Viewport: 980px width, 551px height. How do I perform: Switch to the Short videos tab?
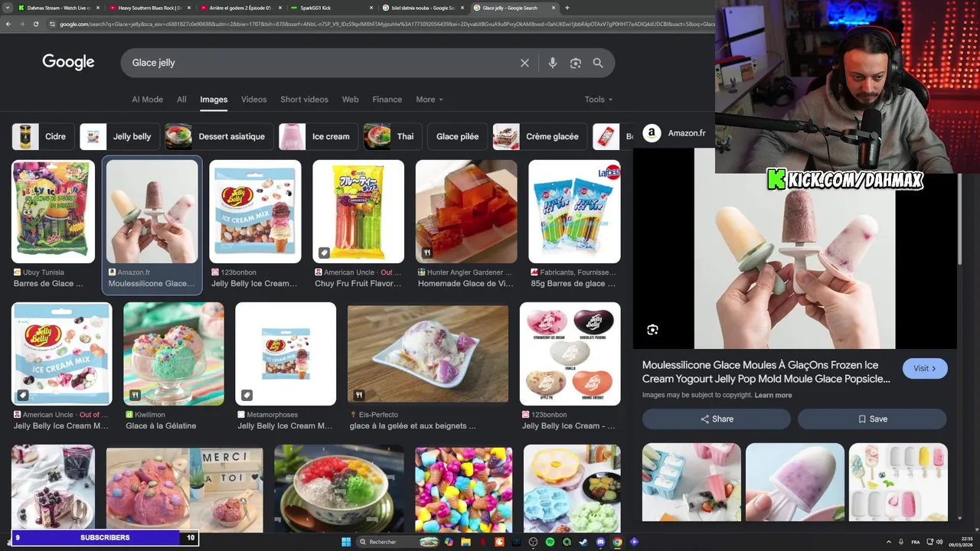[x=304, y=99]
